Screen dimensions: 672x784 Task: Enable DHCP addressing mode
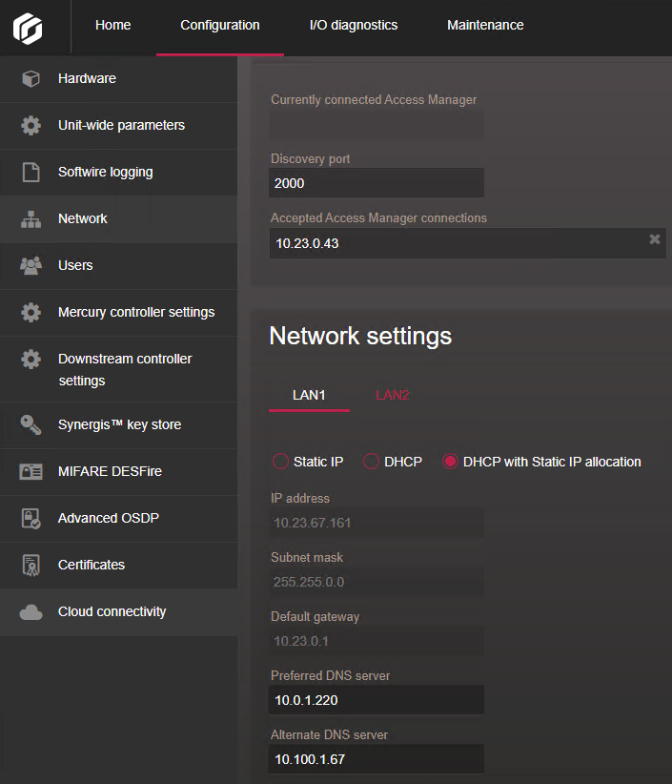370,461
